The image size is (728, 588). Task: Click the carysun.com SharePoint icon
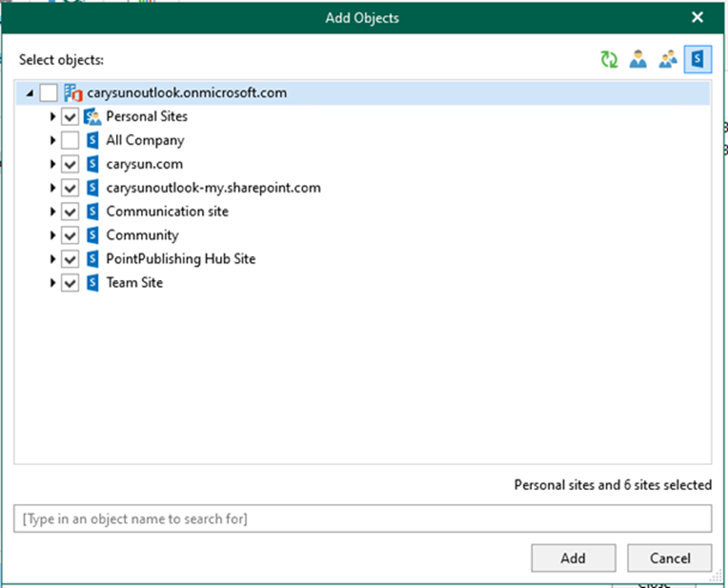point(93,164)
